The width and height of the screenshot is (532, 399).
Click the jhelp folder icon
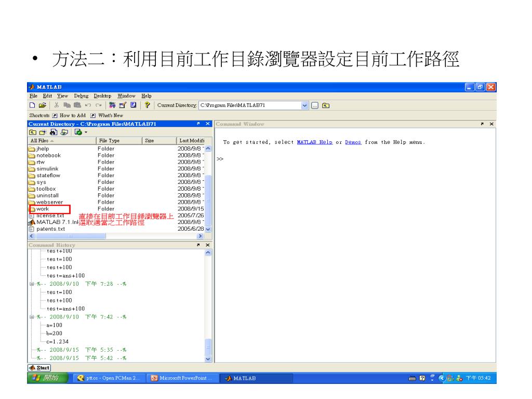coord(32,149)
